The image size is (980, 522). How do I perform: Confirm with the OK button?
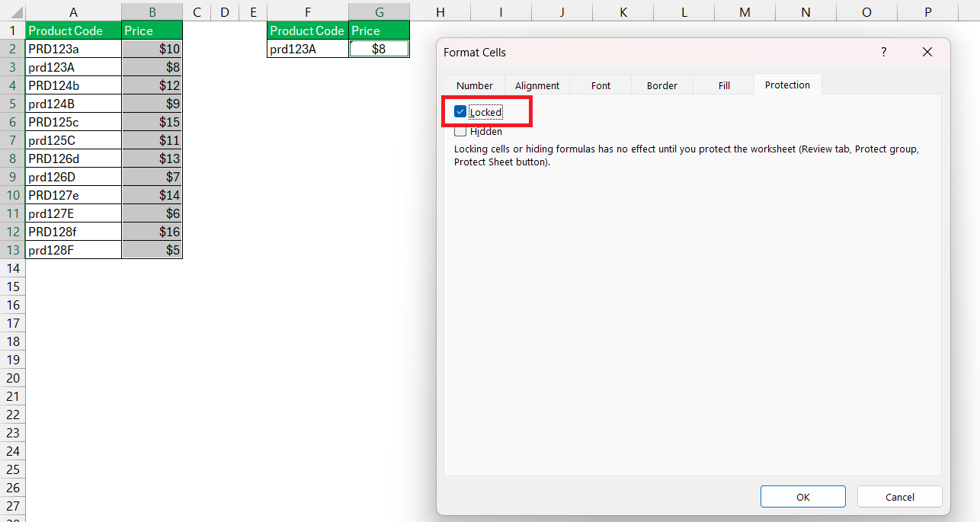point(803,497)
